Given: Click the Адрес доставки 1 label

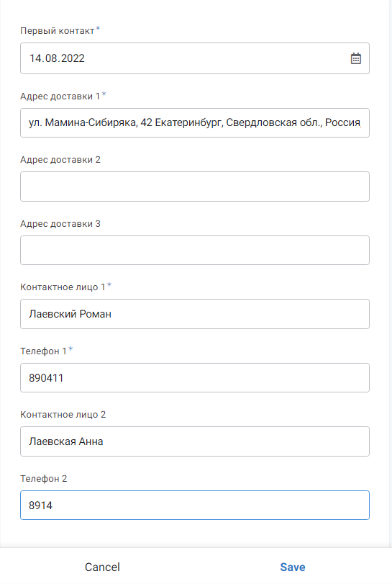Looking at the screenshot, I should (60, 96).
